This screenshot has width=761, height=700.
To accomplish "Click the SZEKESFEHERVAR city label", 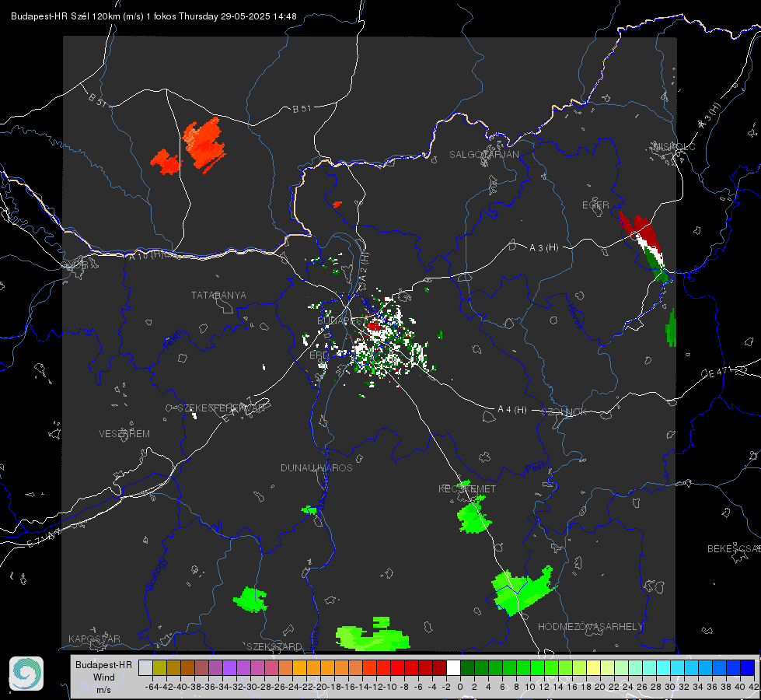I will pyautogui.click(x=222, y=408).
